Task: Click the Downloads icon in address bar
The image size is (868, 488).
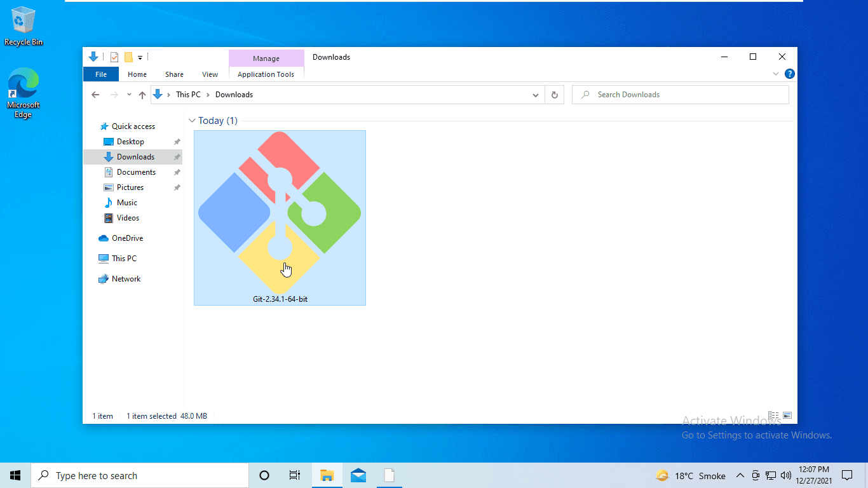Action: (158, 95)
